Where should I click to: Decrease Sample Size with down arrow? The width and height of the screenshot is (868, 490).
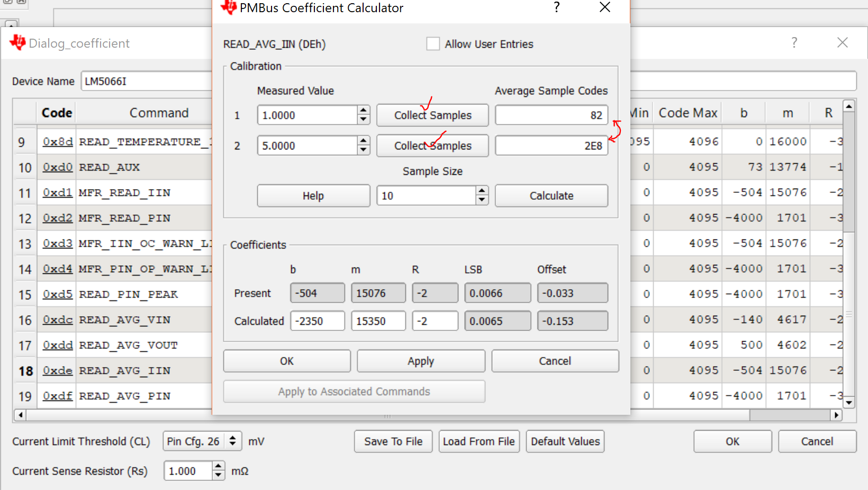pyautogui.click(x=482, y=200)
